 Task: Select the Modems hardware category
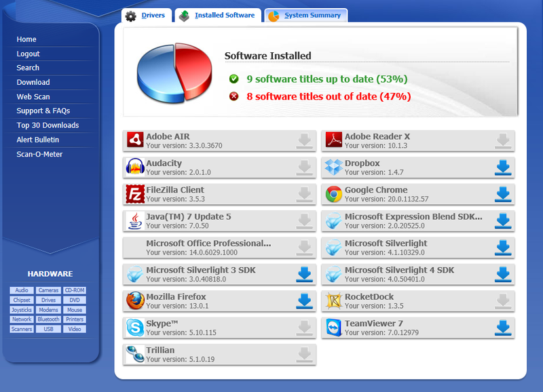(x=48, y=310)
